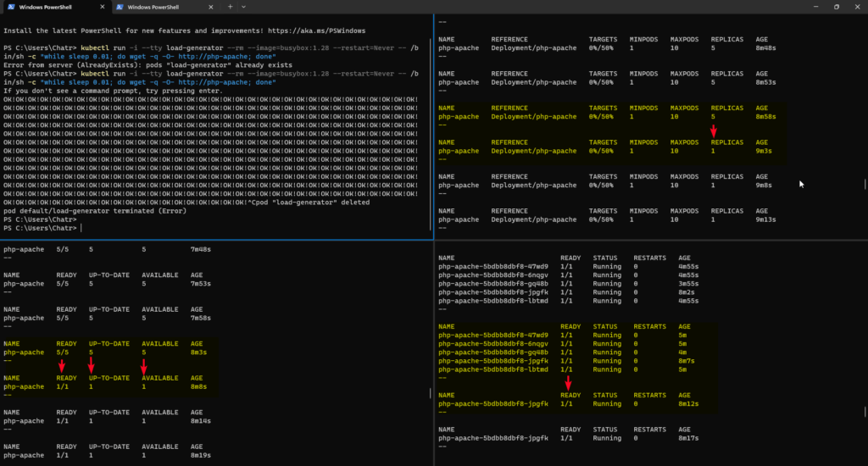Click the AlreadyExists server error line
The height and width of the screenshot is (466, 868).
pos(147,65)
